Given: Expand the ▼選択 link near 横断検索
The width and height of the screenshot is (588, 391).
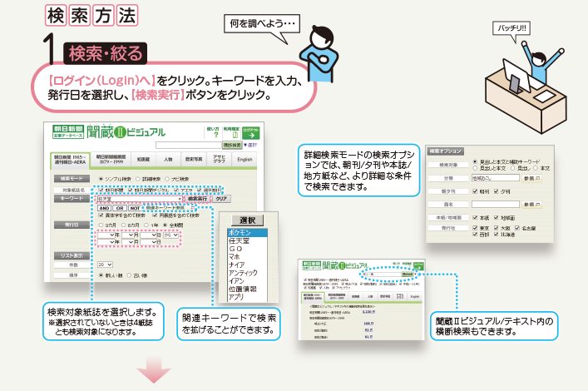Looking at the screenshot, I should (250, 145).
